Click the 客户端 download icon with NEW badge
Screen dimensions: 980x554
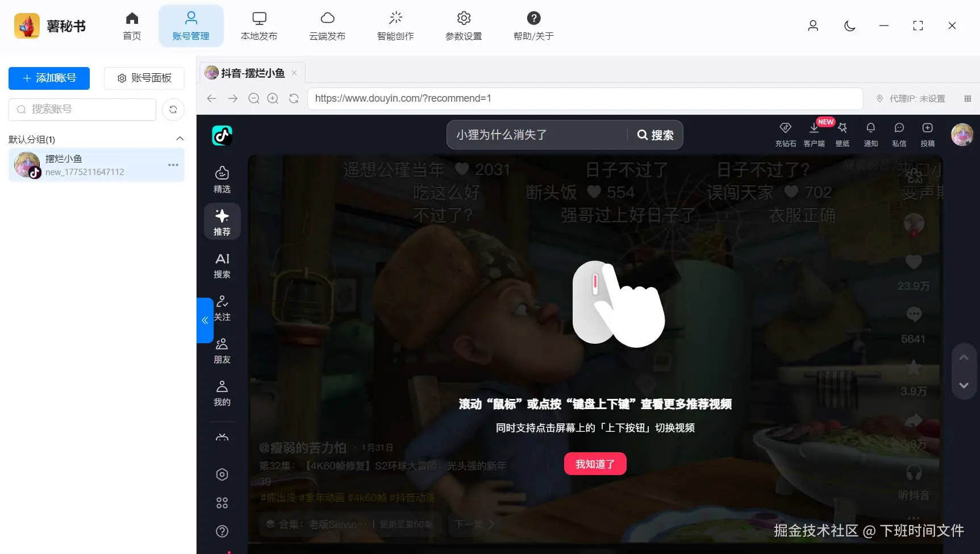pos(815,134)
